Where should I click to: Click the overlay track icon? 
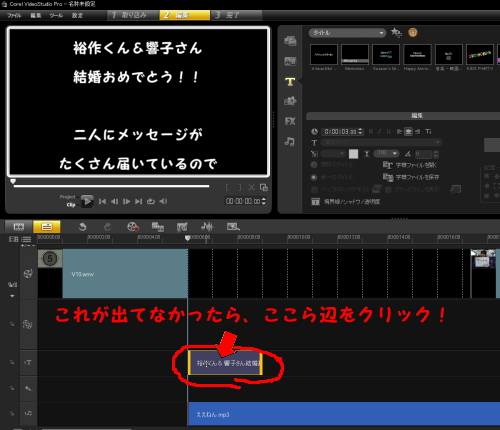pos(27,324)
